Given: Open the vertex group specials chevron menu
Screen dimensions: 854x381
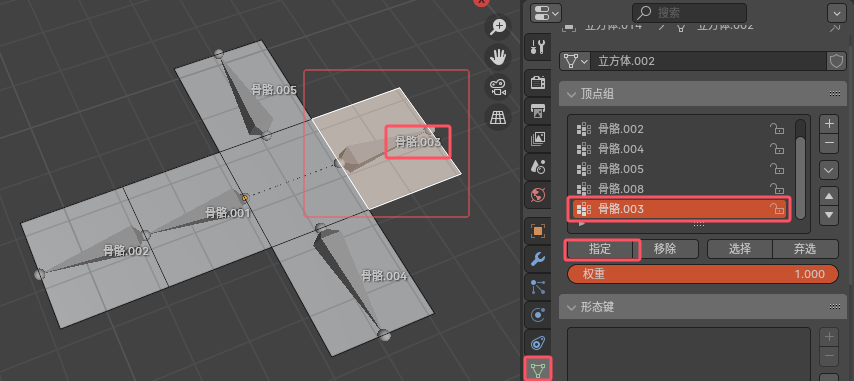Looking at the screenshot, I should click(829, 170).
